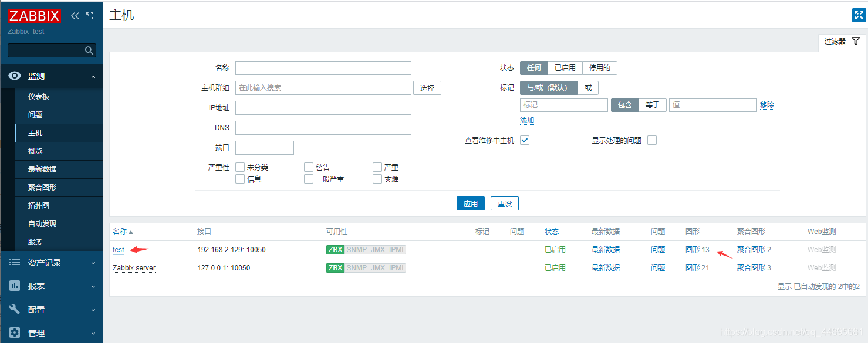Open 概览 in sidebar

coord(59,151)
